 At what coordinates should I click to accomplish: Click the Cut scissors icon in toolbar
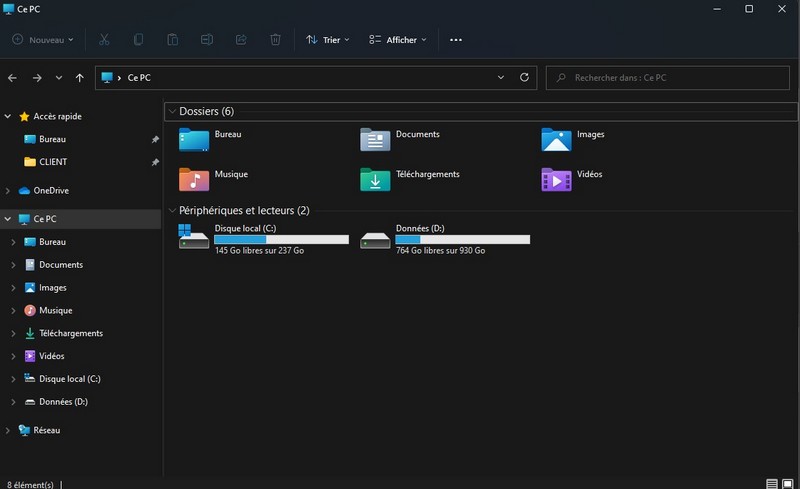coord(105,40)
